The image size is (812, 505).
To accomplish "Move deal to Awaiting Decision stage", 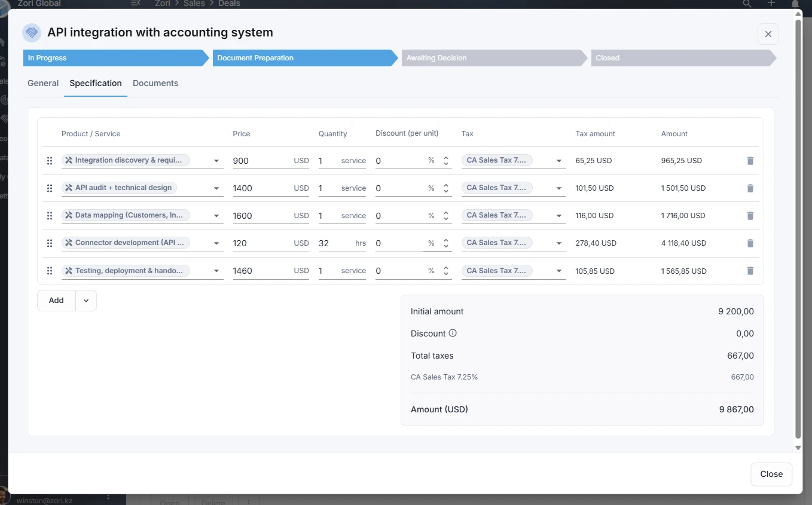I will coord(494,58).
